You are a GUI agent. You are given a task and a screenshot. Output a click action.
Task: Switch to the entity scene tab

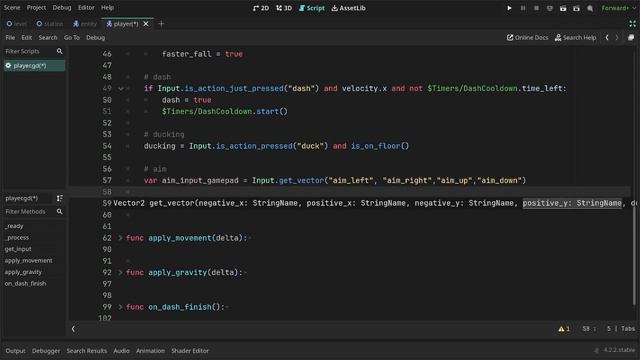[x=85, y=24]
